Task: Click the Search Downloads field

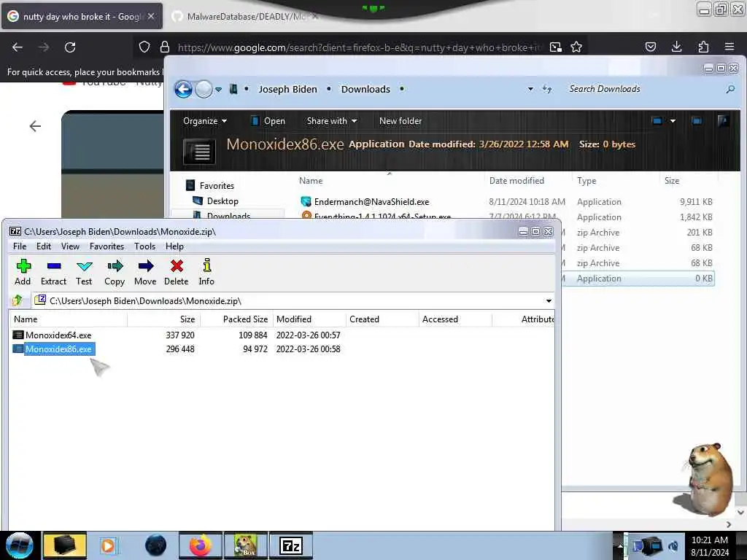Action: [x=643, y=89]
